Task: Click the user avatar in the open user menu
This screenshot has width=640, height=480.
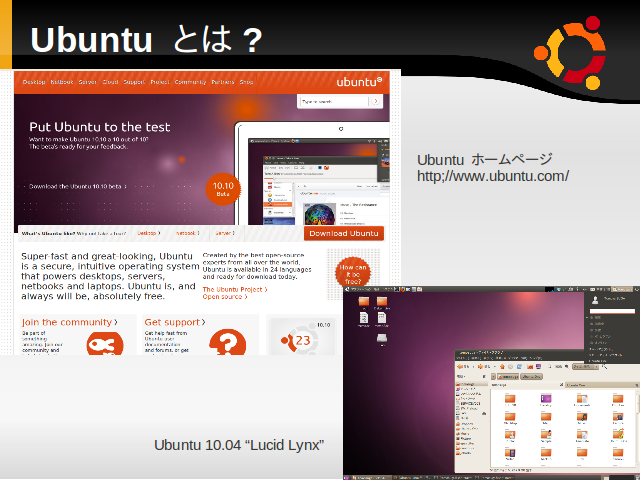Action: 595,300
